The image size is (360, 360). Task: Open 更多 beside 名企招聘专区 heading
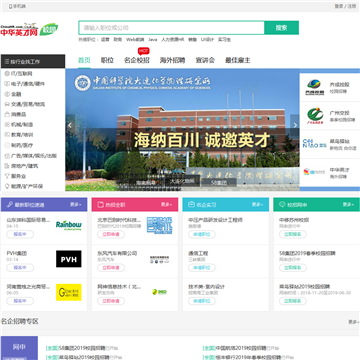pos(354,322)
